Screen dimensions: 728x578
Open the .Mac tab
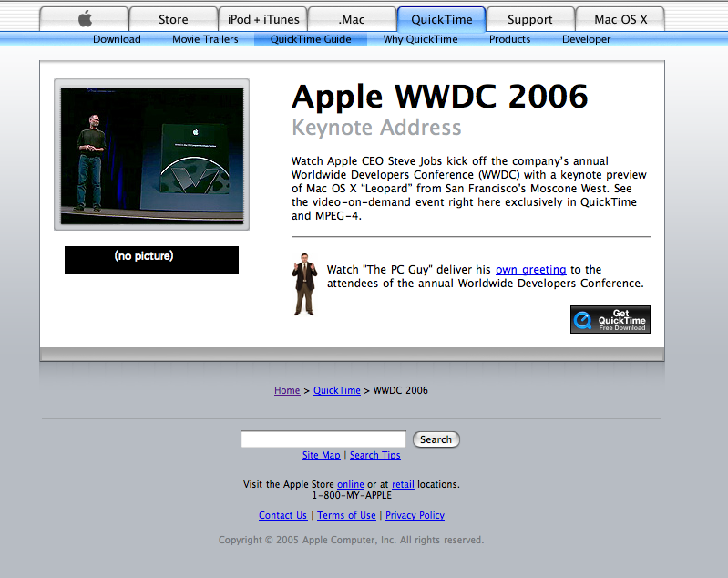[x=352, y=19]
